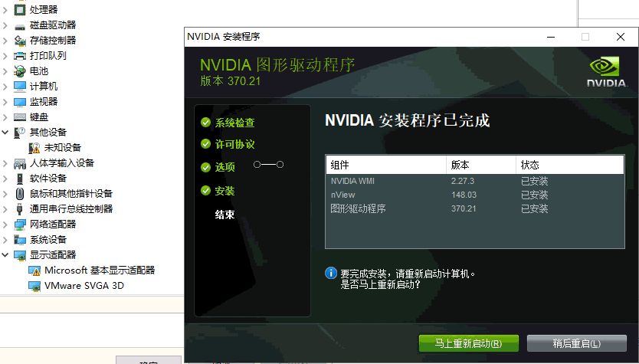Click the 通用串行总线控制器 USB icon
639x364 pixels.
point(20,209)
